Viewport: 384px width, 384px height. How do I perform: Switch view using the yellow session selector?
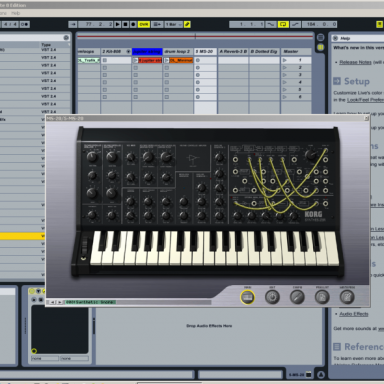(x=321, y=48)
